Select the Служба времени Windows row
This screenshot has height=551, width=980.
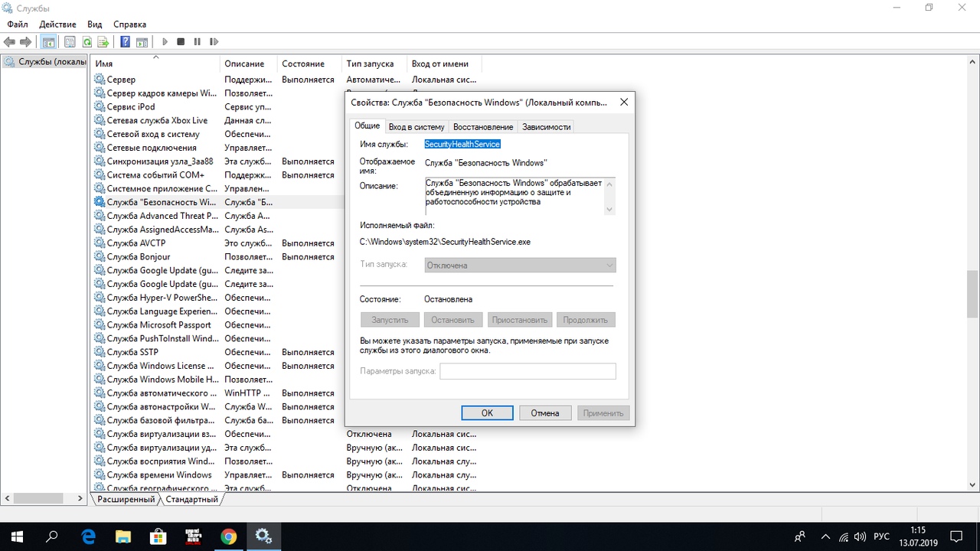pyautogui.click(x=286, y=474)
